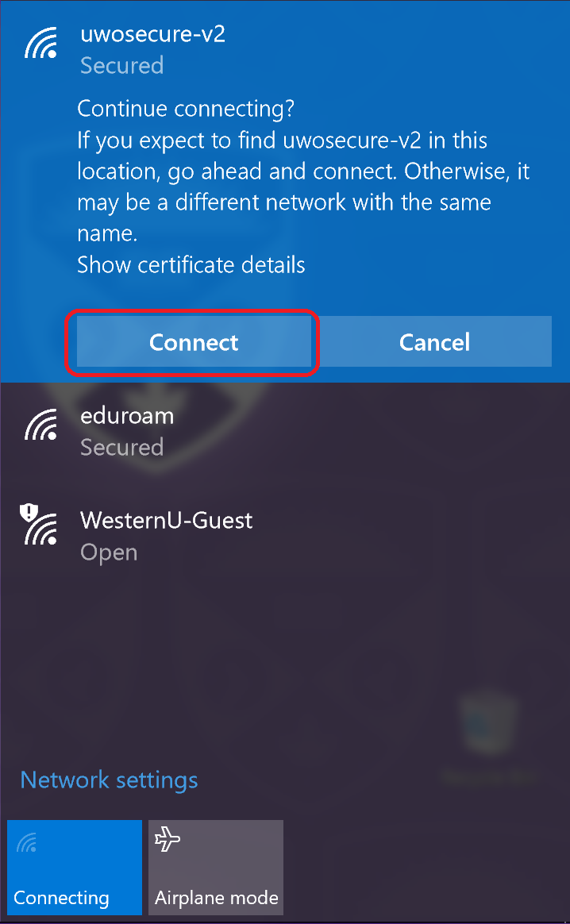Open Network settings link
Viewport: 570px width, 924px height.
pos(109,780)
